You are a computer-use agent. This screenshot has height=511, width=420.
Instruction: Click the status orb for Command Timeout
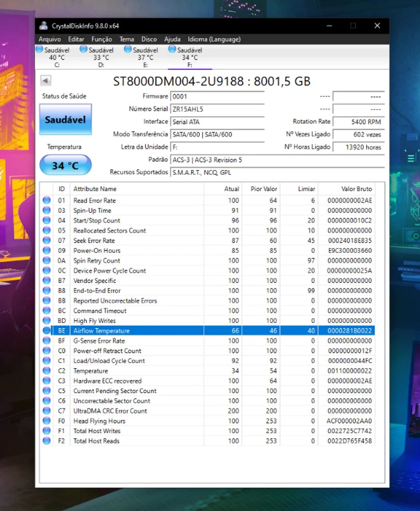pyautogui.click(x=47, y=311)
